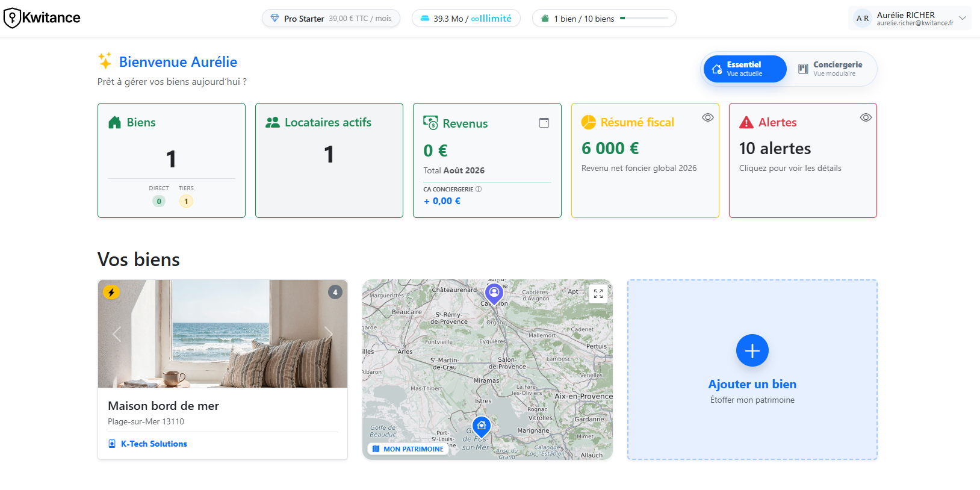Click the Revenus money icon
Viewport: 980px width, 490px height.
[x=430, y=123]
